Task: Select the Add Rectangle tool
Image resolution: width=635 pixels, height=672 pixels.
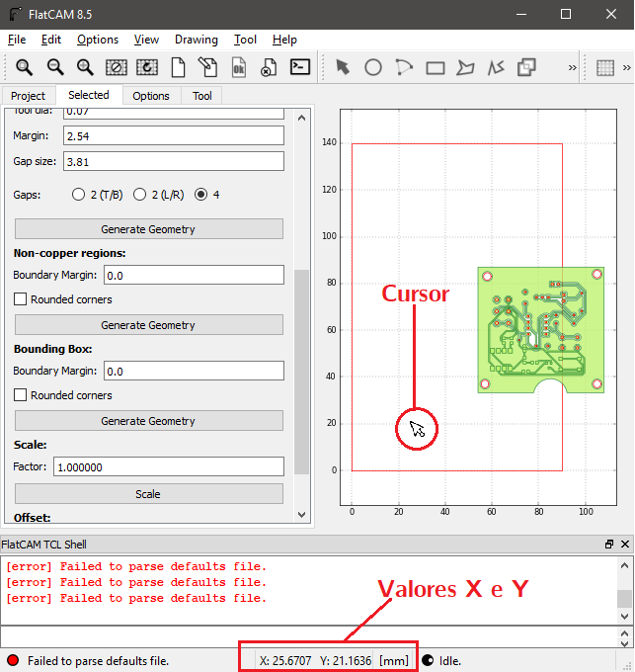Action: click(436, 68)
